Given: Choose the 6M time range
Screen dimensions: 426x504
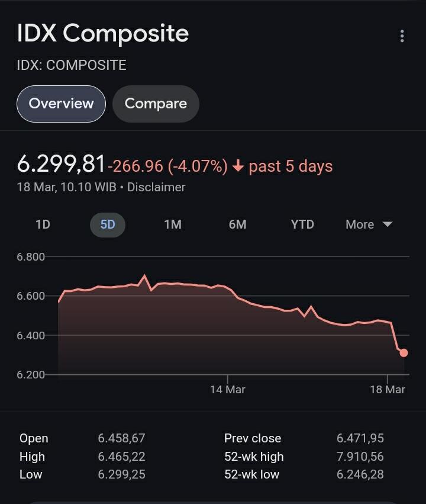Looking at the screenshot, I should coord(237,224).
